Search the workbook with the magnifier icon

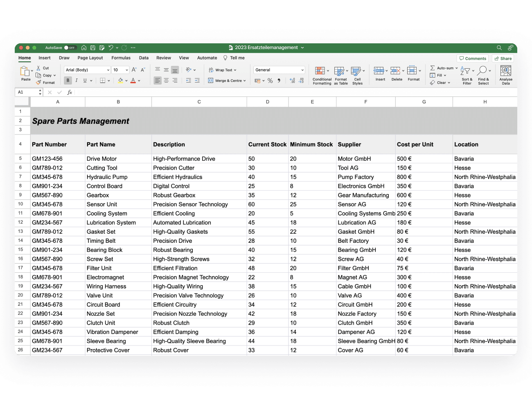[499, 47]
